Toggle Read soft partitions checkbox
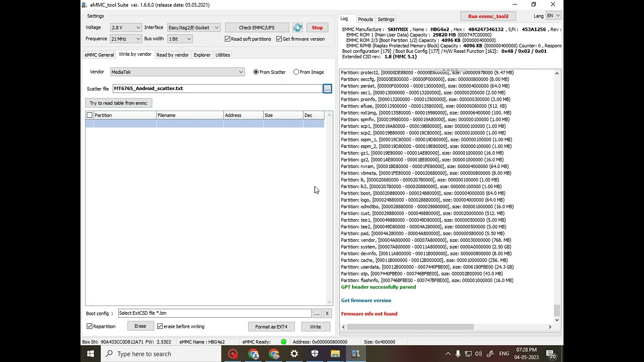 click(227, 39)
